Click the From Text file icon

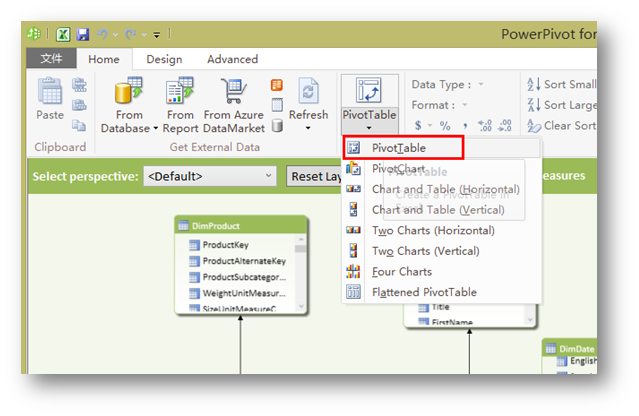[x=277, y=105]
